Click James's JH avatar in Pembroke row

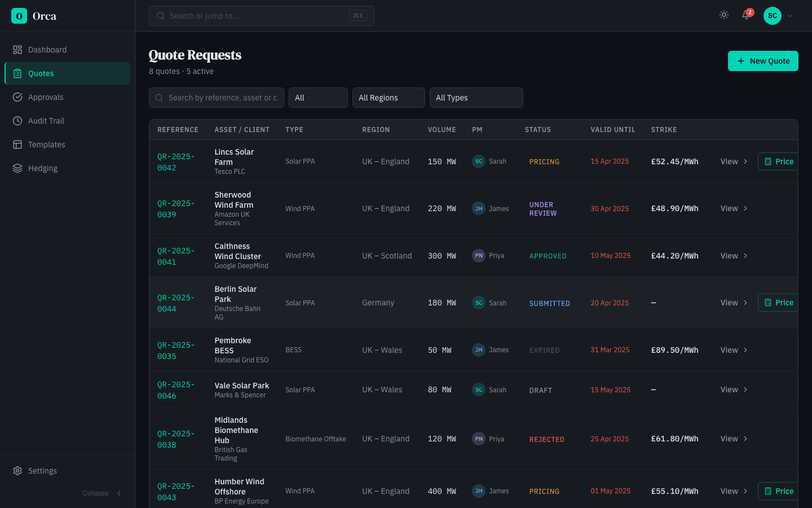pyautogui.click(x=479, y=350)
